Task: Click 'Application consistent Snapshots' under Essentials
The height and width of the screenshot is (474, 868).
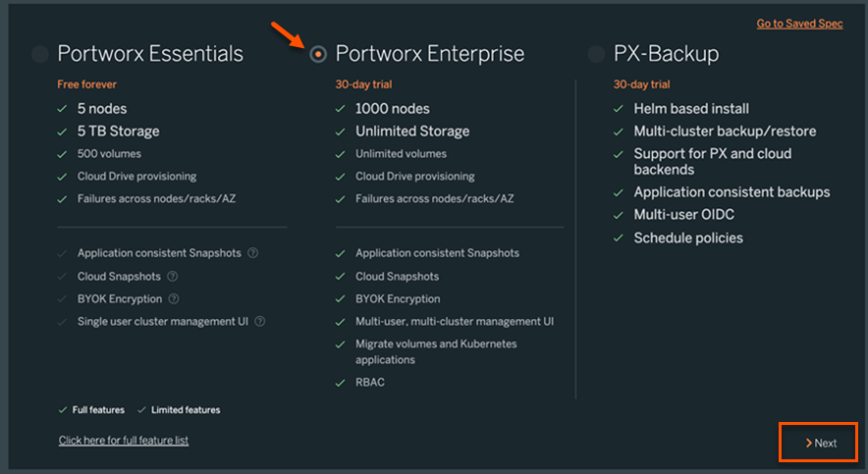Action: [x=159, y=253]
